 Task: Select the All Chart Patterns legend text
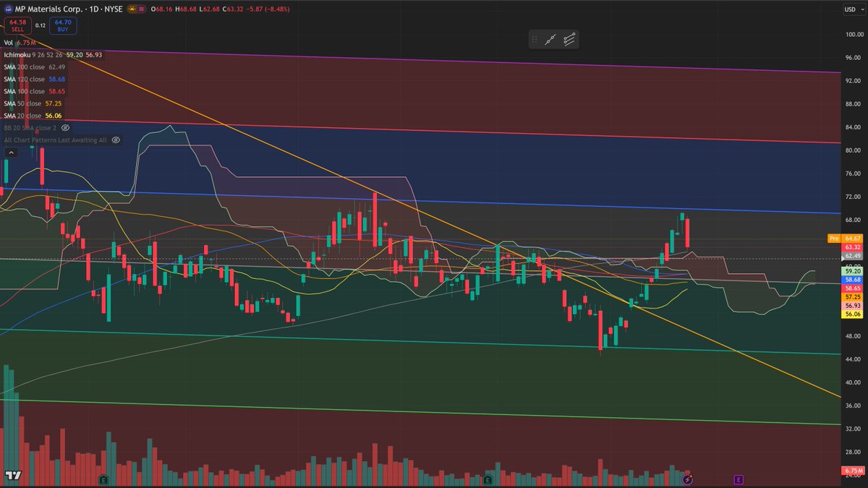(56, 140)
